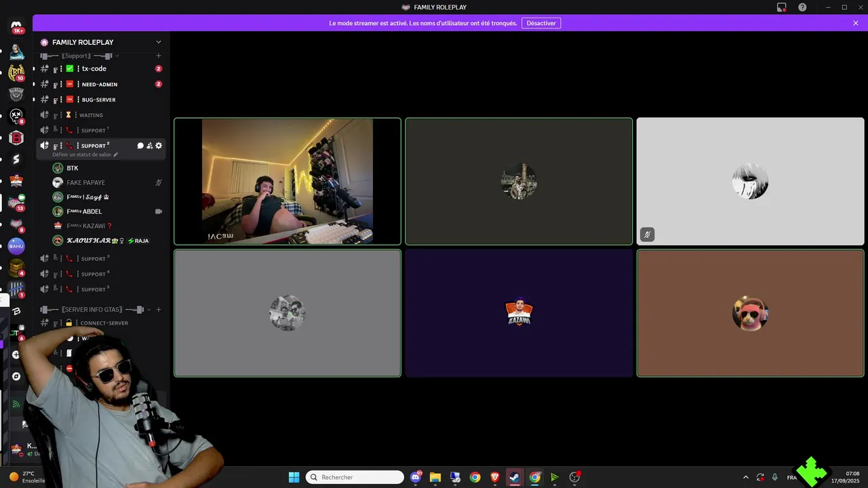
Task: Click microphone icon in system tray
Action: 774,477
